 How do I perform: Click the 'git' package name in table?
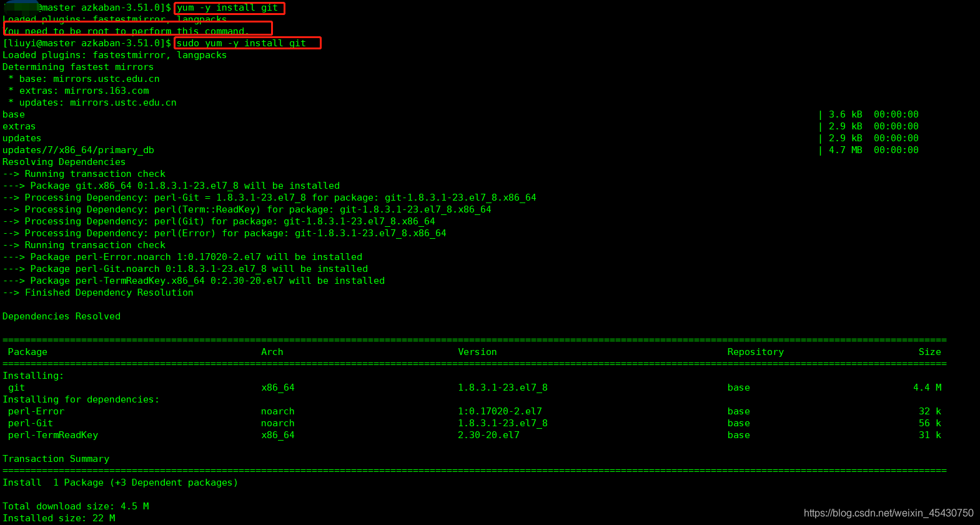16,387
